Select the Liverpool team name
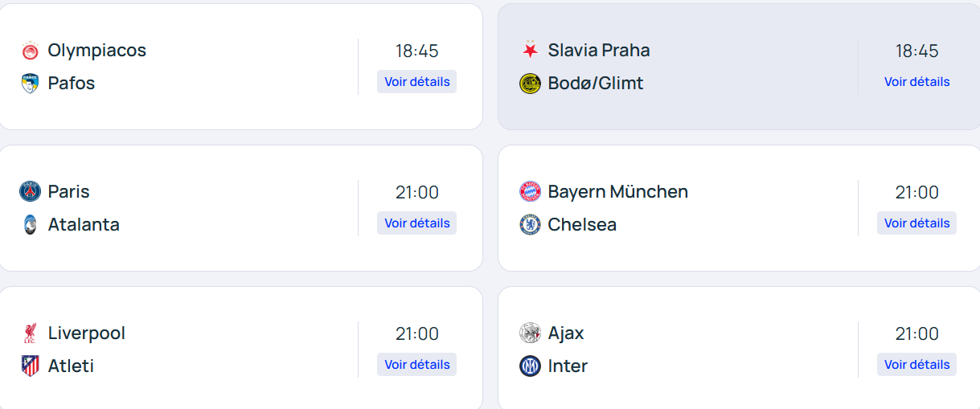Viewport: 980px width, 409px height. 87,333
